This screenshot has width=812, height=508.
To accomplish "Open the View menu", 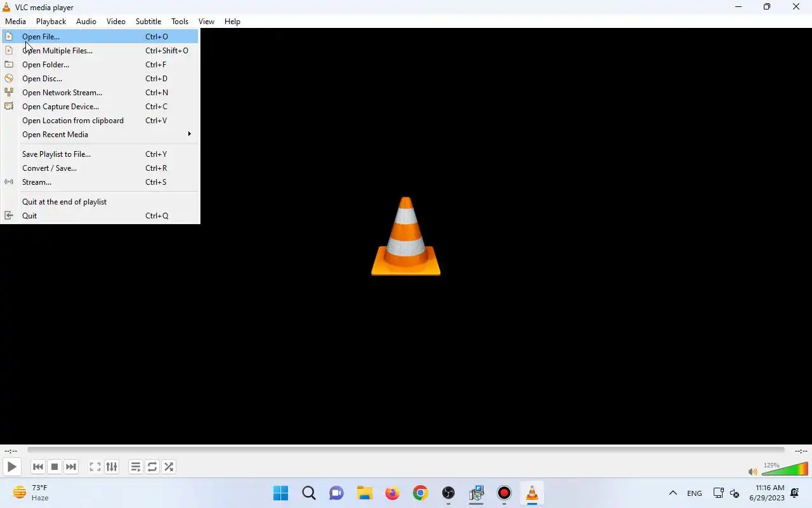I will pyautogui.click(x=206, y=22).
